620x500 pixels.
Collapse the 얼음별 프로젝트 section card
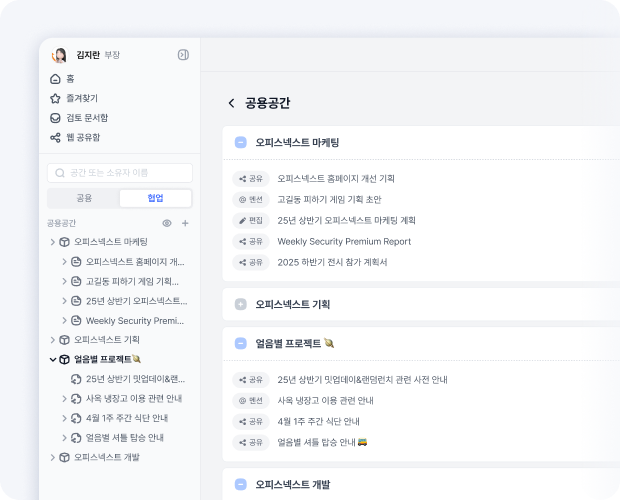coord(240,343)
